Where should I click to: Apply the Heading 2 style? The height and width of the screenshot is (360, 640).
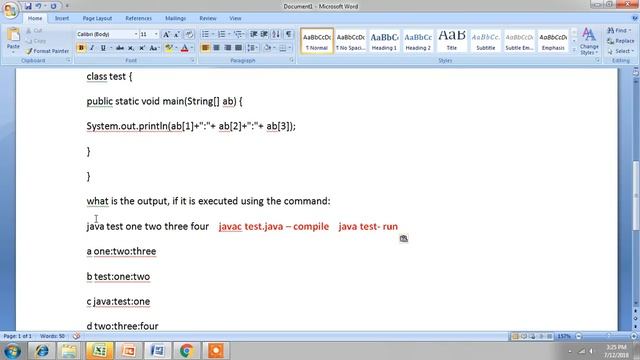[x=418, y=41]
